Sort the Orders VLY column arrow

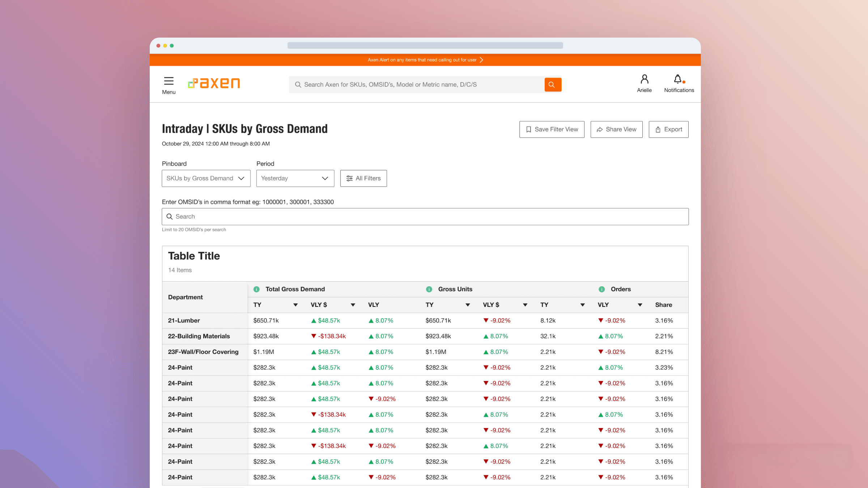[x=640, y=305]
